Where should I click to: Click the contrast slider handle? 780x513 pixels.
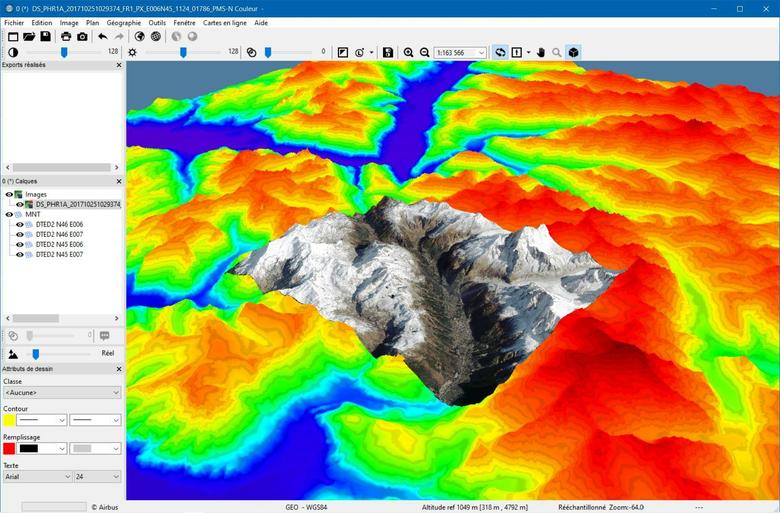tap(64, 52)
